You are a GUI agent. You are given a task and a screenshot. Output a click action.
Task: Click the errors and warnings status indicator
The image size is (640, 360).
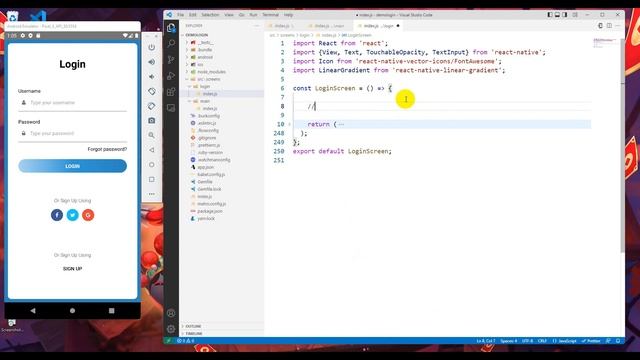point(186,341)
